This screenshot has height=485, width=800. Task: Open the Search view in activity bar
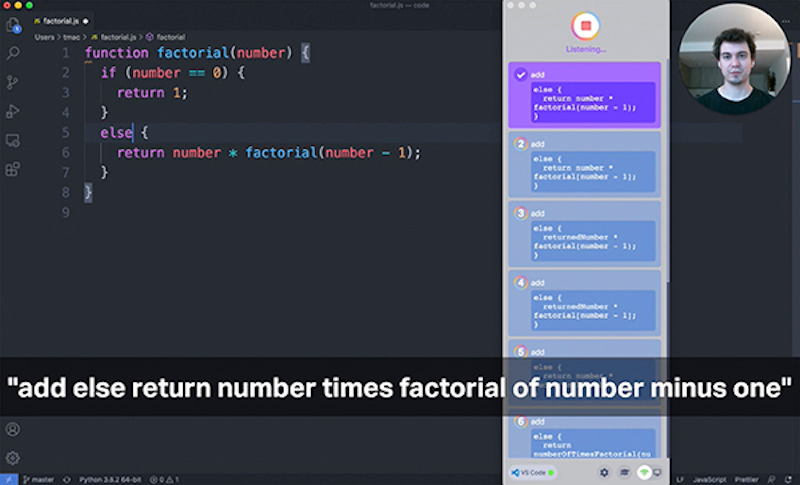point(13,54)
